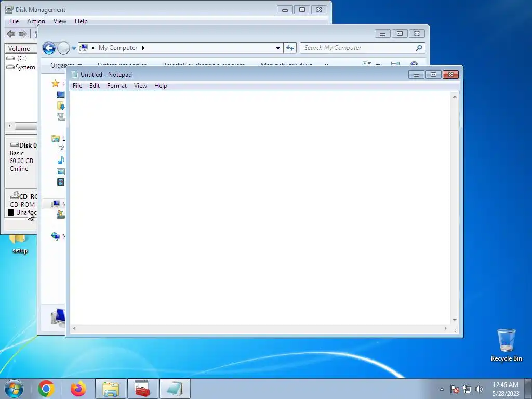Click the My Computer breadcrumb in address bar
Image resolution: width=532 pixels, height=399 pixels.
tap(118, 48)
